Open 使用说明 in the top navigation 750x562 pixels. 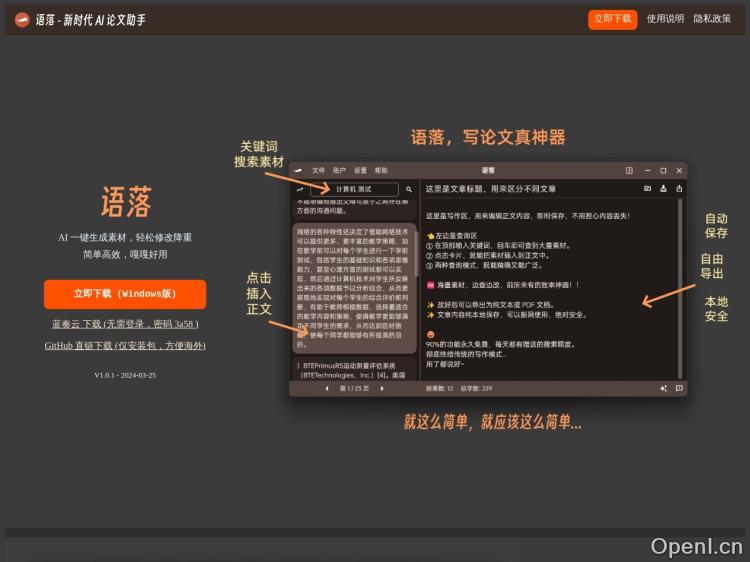click(x=665, y=19)
